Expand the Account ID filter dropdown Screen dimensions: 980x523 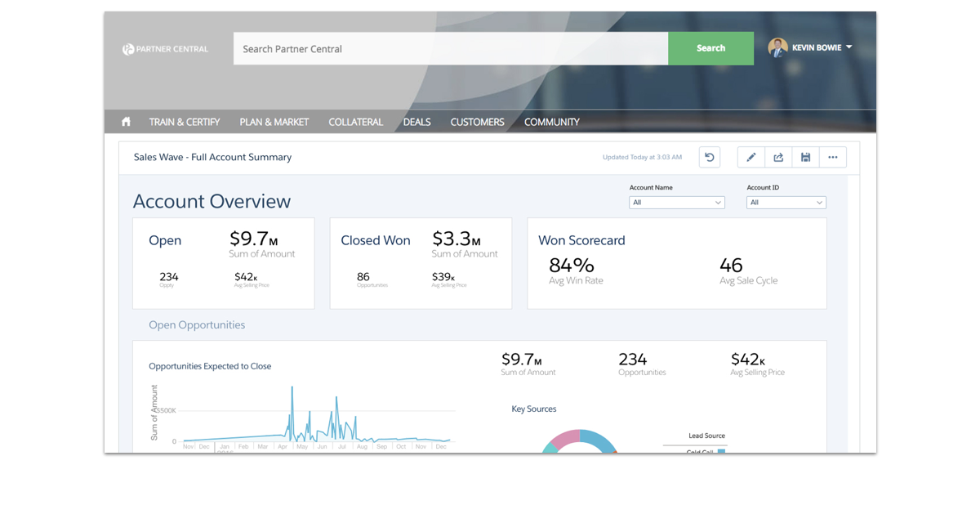(x=786, y=203)
